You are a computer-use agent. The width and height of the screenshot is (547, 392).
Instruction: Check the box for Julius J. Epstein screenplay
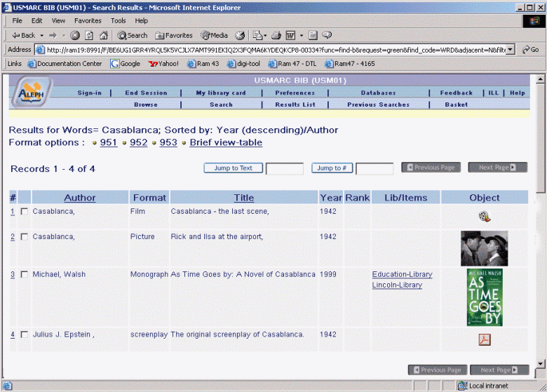click(25, 334)
